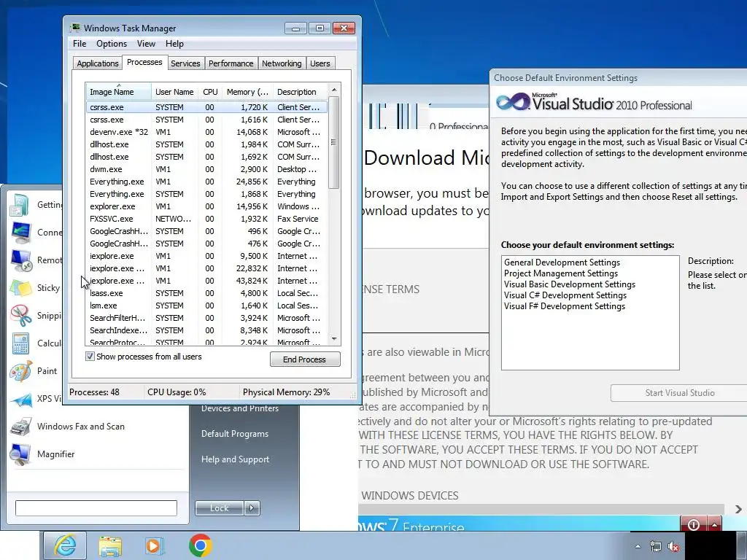Screen dimensions: 747x560
Task: Open Connect to a Projector icon
Action: tap(21, 233)
